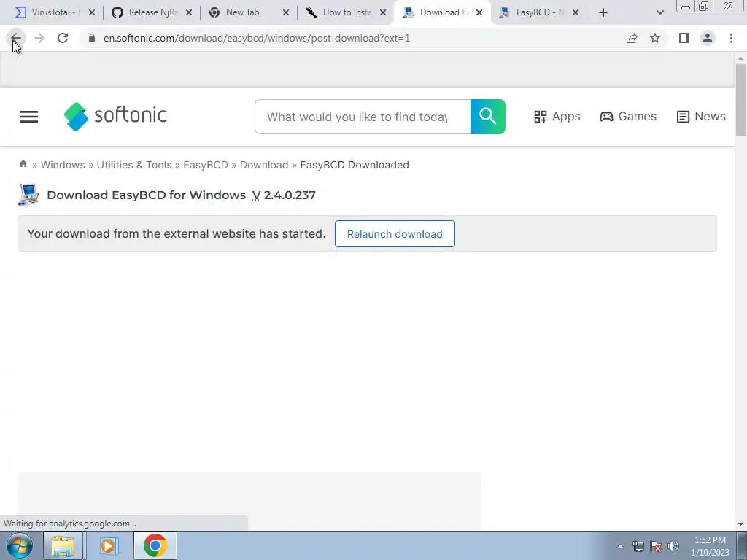Click the padlock site info icon
Image resolution: width=747 pixels, height=560 pixels.
point(92,38)
